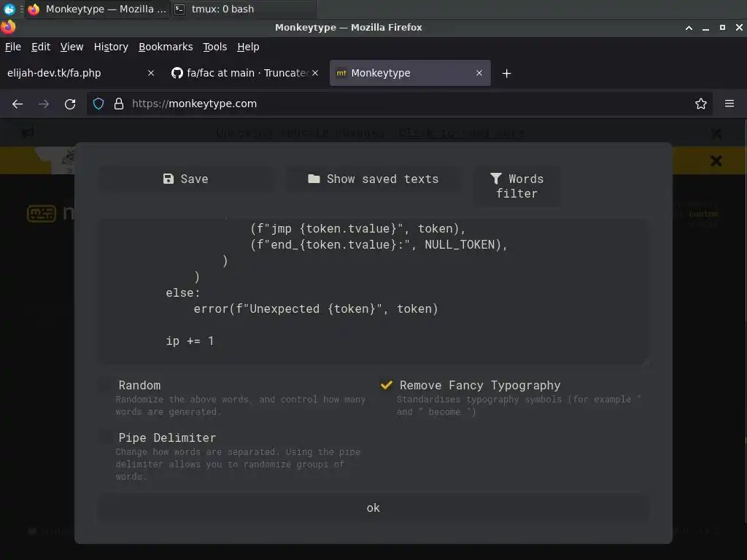Confirm the custom text with ok

(373, 508)
